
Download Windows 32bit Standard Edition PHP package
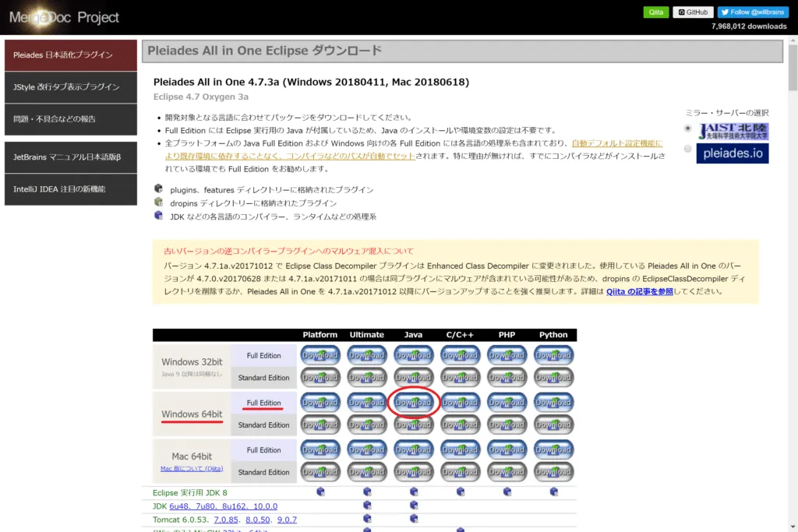click(x=507, y=377)
